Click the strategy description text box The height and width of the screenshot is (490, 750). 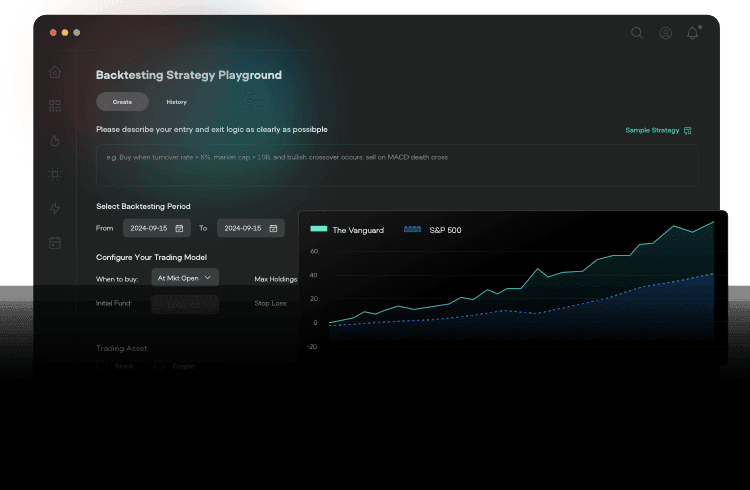tap(397, 165)
